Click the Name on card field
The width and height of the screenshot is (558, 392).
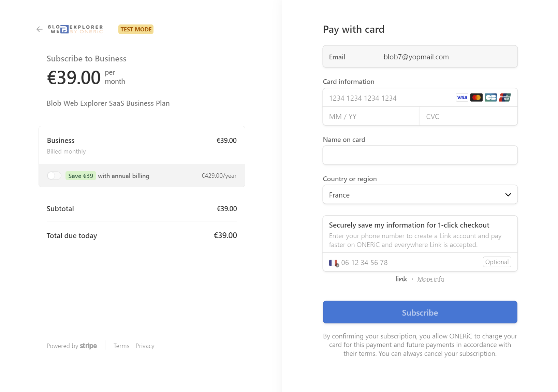pos(420,155)
